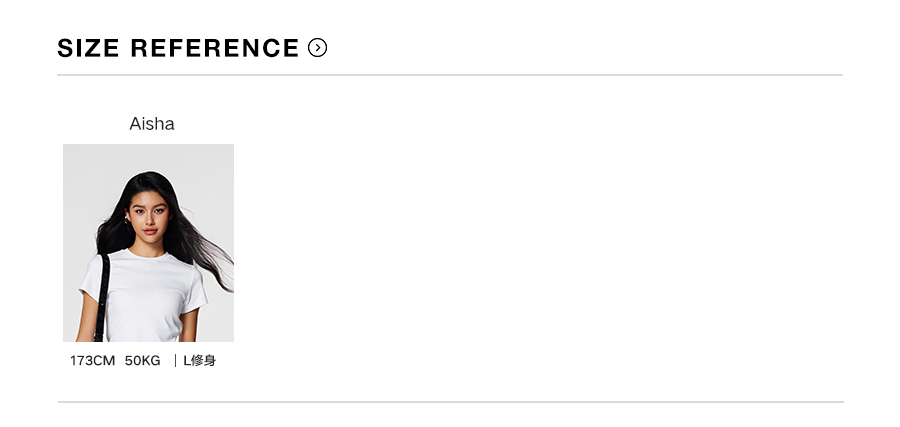Image resolution: width=900 pixels, height=427 pixels.
Task: Click the letter L in the size label
Action: tap(187, 361)
